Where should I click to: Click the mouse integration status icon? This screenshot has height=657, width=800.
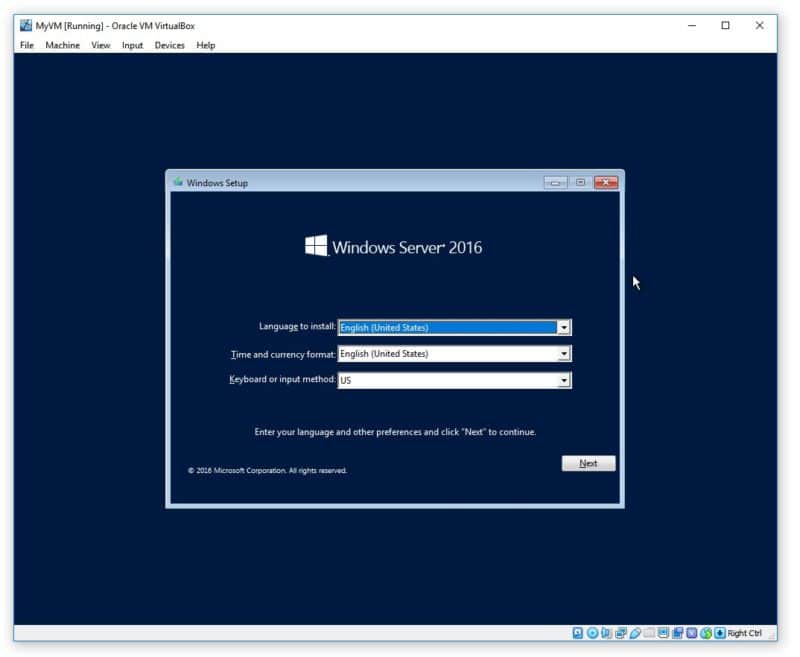click(x=706, y=633)
